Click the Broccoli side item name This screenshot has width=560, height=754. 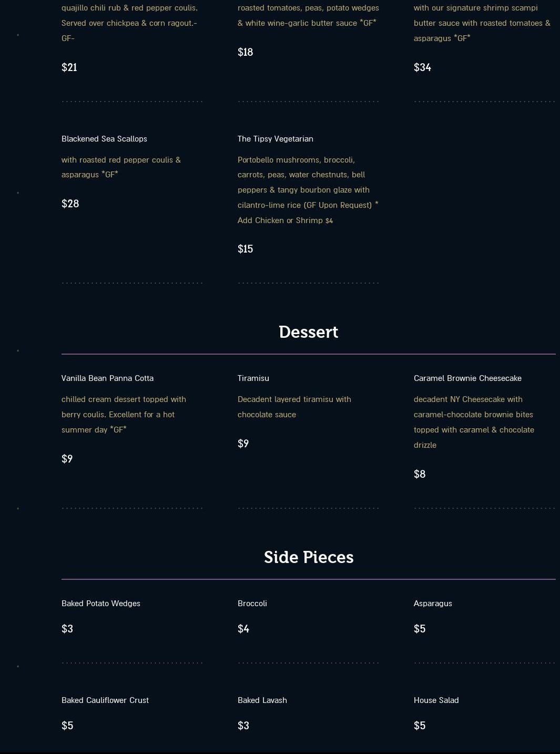point(252,604)
